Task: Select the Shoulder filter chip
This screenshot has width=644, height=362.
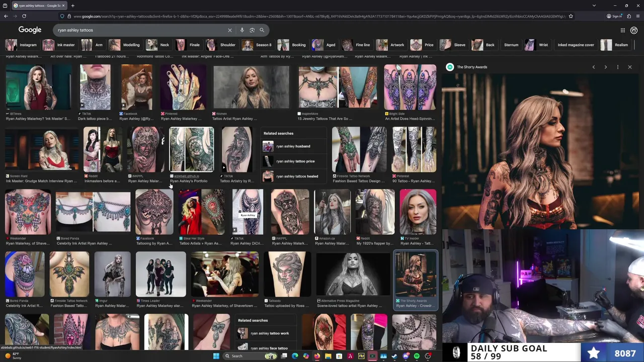Action: point(221,45)
